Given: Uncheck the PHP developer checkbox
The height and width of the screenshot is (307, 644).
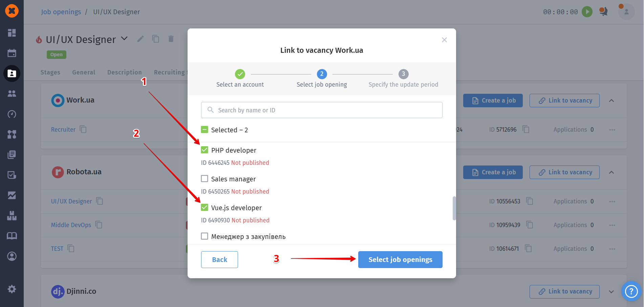Looking at the screenshot, I should (x=205, y=150).
